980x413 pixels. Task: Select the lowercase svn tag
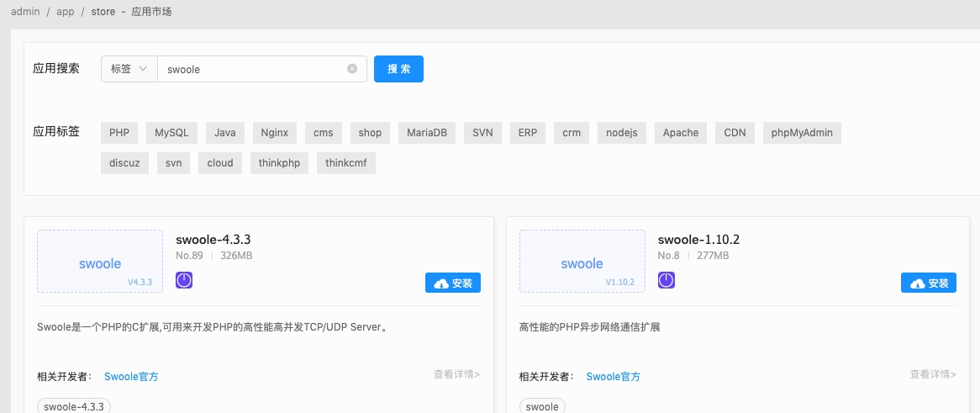pos(174,163)
